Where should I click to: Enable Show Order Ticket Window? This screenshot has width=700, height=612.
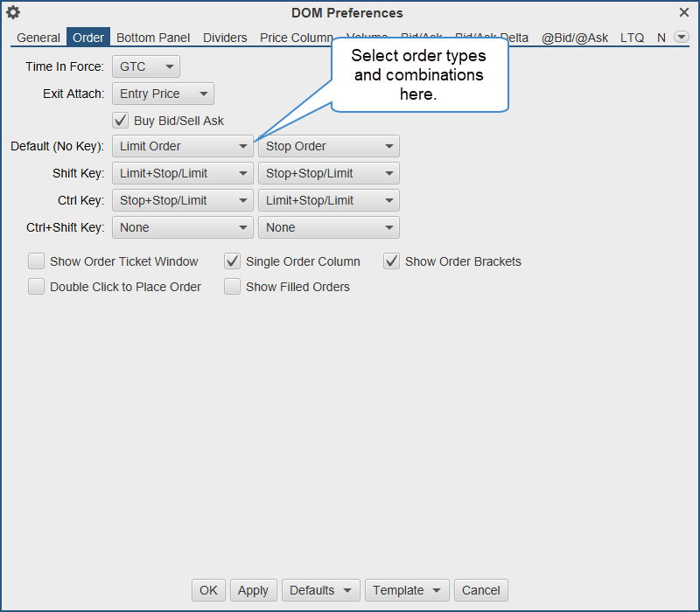tap(37, 261)
